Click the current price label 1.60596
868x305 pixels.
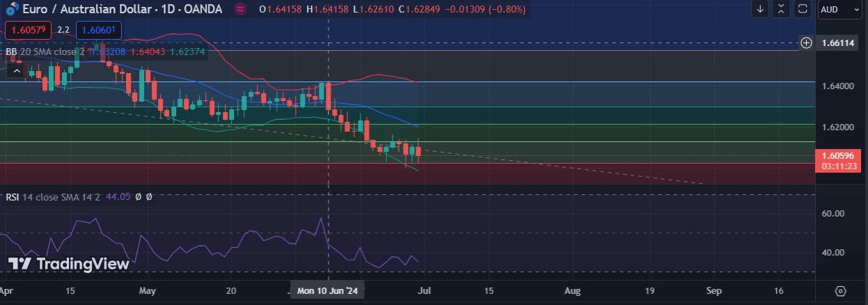point(837,157)
